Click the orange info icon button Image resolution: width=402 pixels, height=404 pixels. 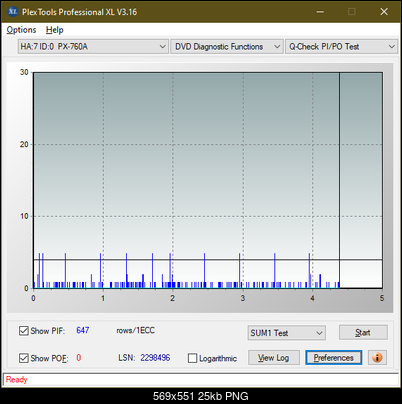(x=377, y=358)
